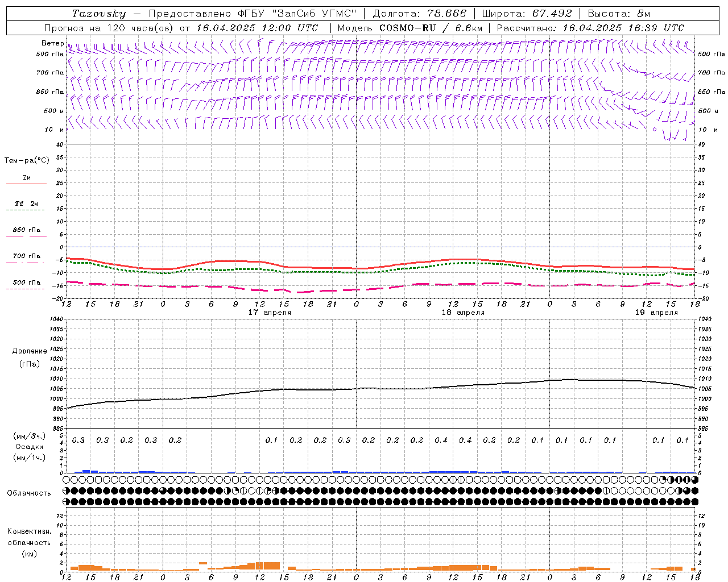
Task: Click the Конвективн. облачность label
Action: point(29,542)
